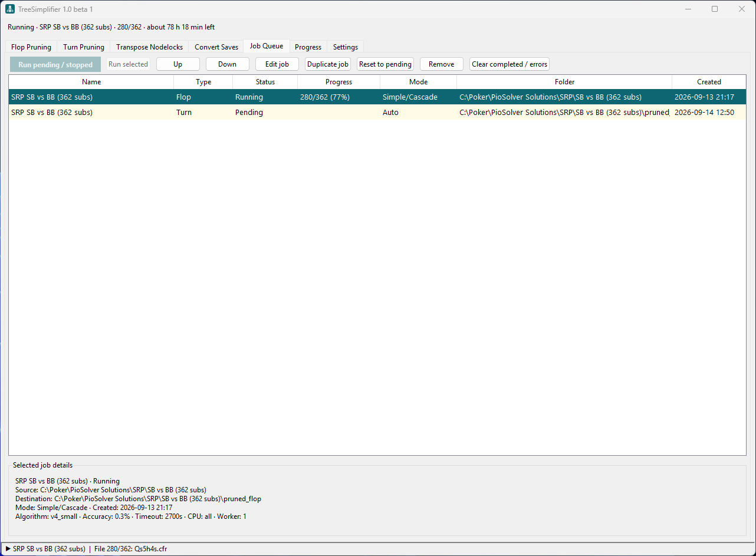The image size is (756, 556).
Task: Click the Edit job button
Action: 277,64
